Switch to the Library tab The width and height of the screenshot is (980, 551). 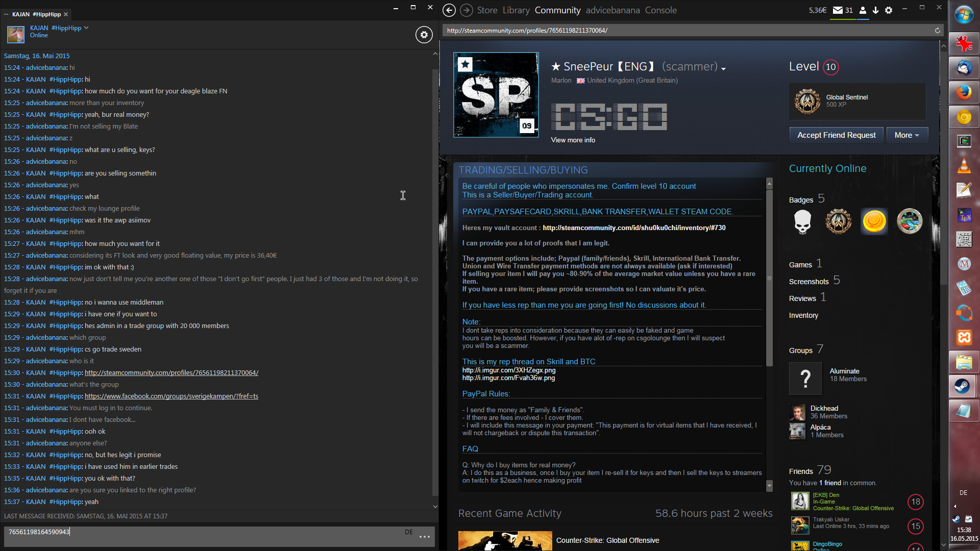point(516,10)
